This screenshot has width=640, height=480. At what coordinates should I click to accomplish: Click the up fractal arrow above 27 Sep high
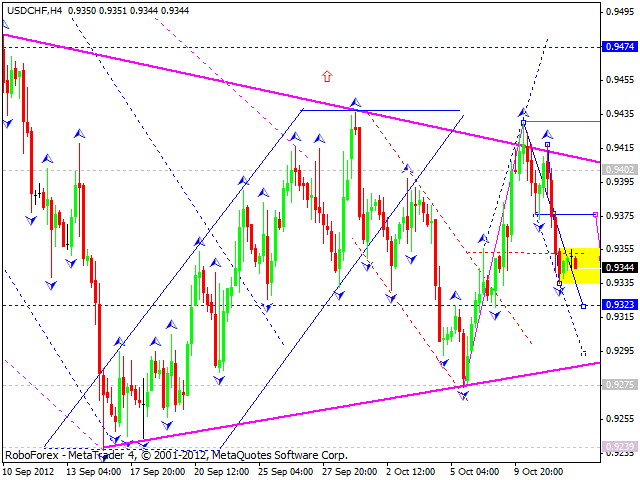coord(355,102)
